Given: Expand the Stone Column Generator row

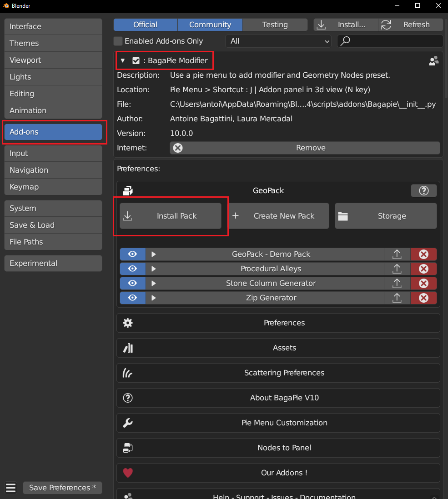Looking at the screenshot, I should (153, 283).
